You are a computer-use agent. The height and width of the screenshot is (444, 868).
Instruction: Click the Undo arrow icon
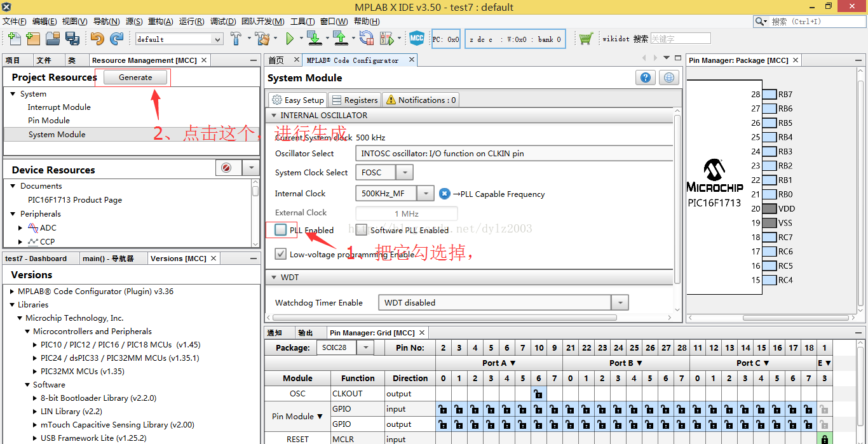coord(97,39)
